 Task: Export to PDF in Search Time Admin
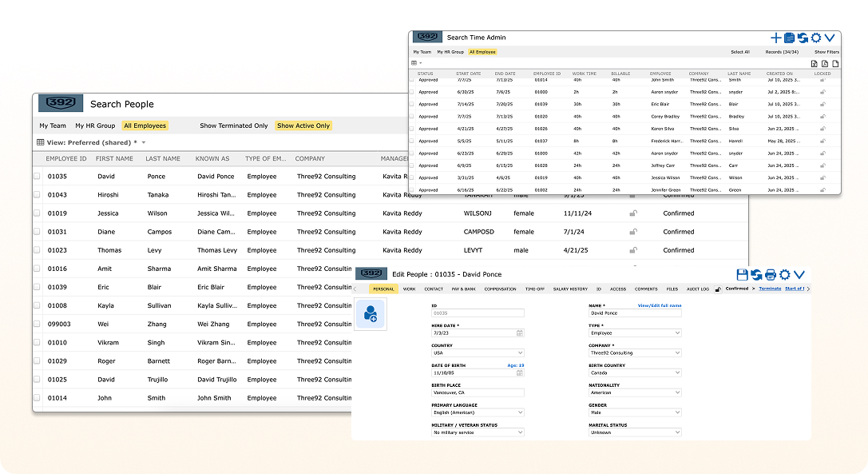coord(825,64)
